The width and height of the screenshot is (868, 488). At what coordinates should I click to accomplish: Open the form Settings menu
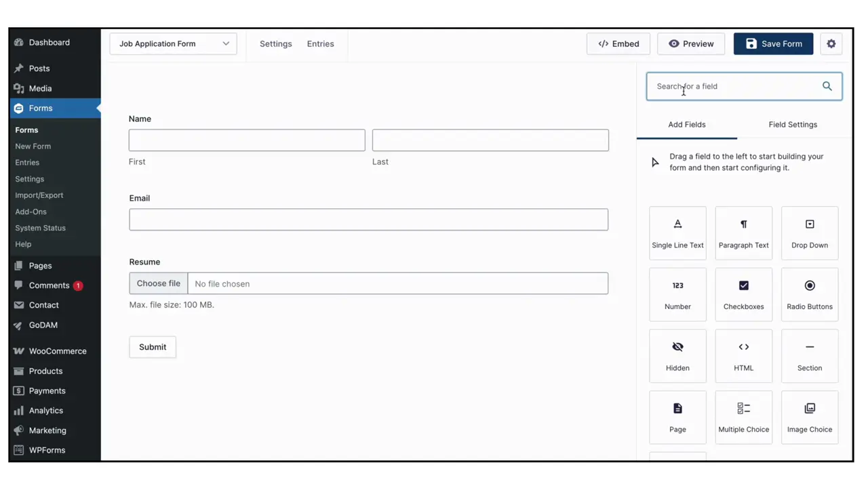(276, 44)
